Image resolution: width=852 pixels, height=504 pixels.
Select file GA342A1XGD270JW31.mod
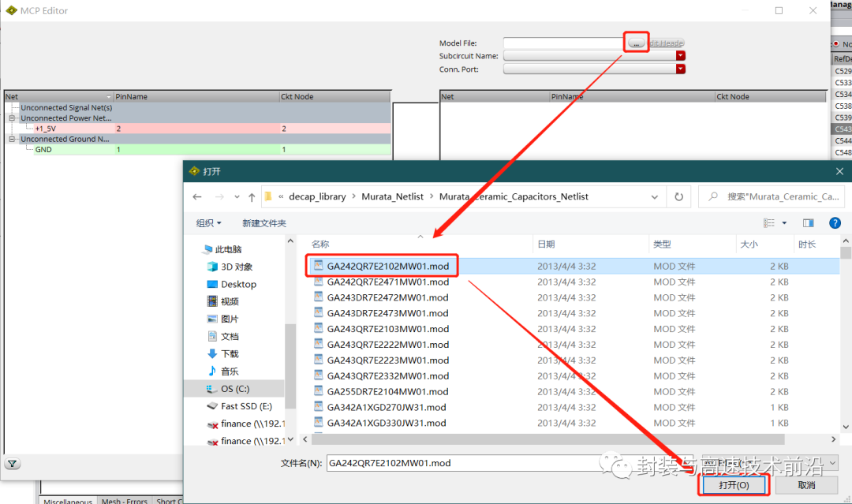pyautogui.click(x=387, y=407)
